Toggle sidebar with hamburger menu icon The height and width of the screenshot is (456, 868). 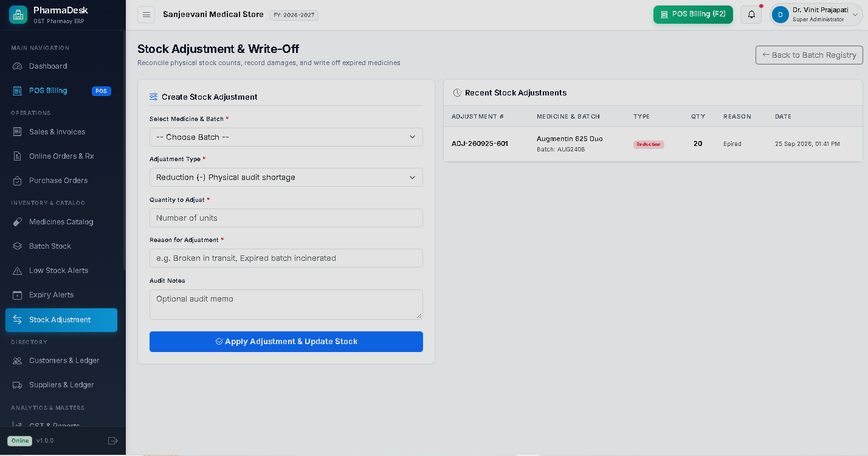pos(146,15)
